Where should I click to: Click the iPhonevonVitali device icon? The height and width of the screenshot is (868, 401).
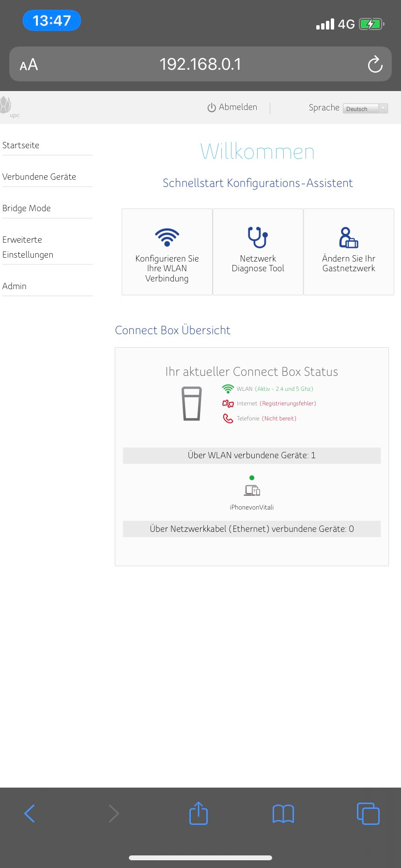252,491
